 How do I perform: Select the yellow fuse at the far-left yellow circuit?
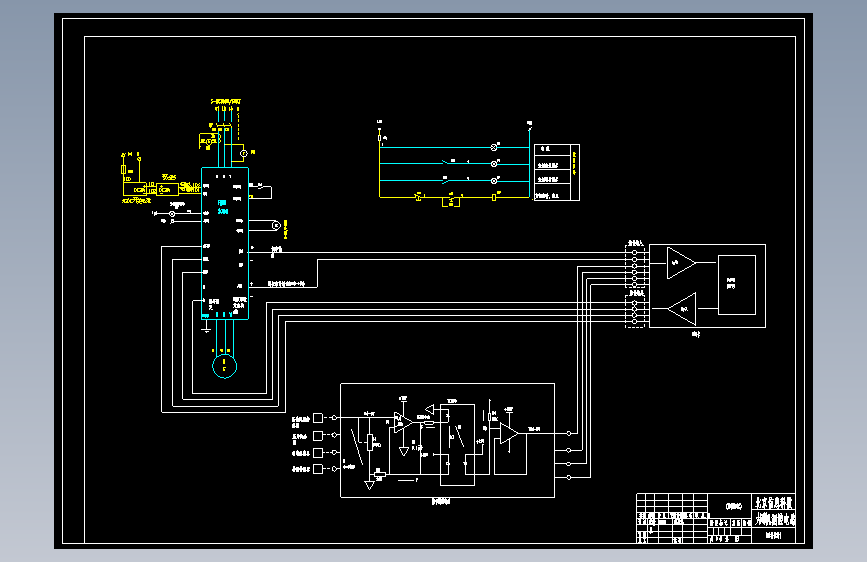click(124, 169)
